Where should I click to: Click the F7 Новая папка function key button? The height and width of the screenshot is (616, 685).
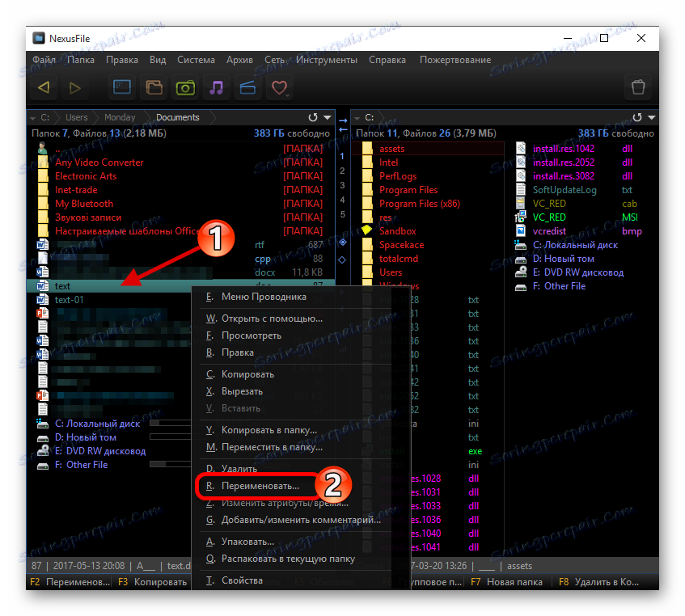tap(507, 582)
